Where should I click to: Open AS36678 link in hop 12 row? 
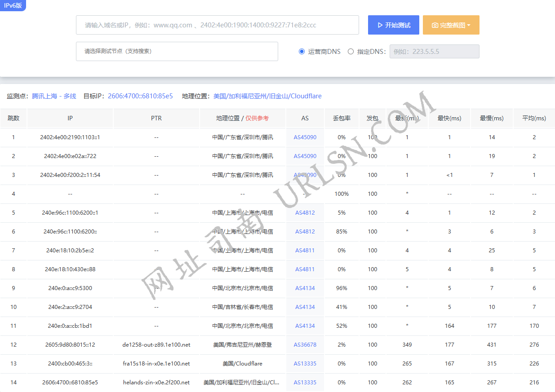[305, 345]
